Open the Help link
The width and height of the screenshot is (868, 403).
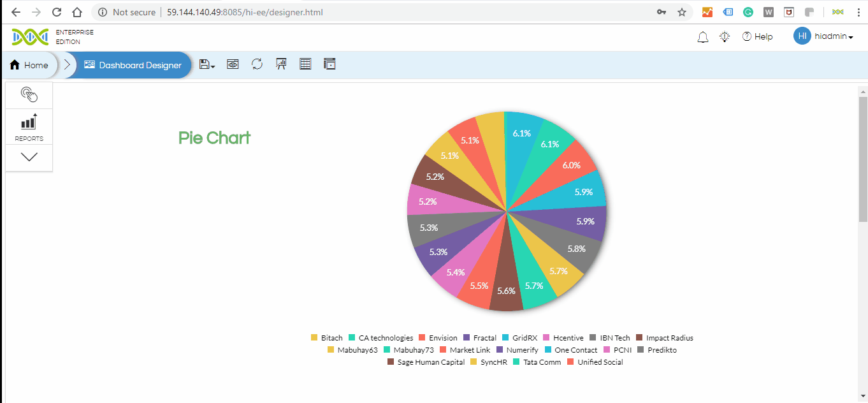click(757, 37)
